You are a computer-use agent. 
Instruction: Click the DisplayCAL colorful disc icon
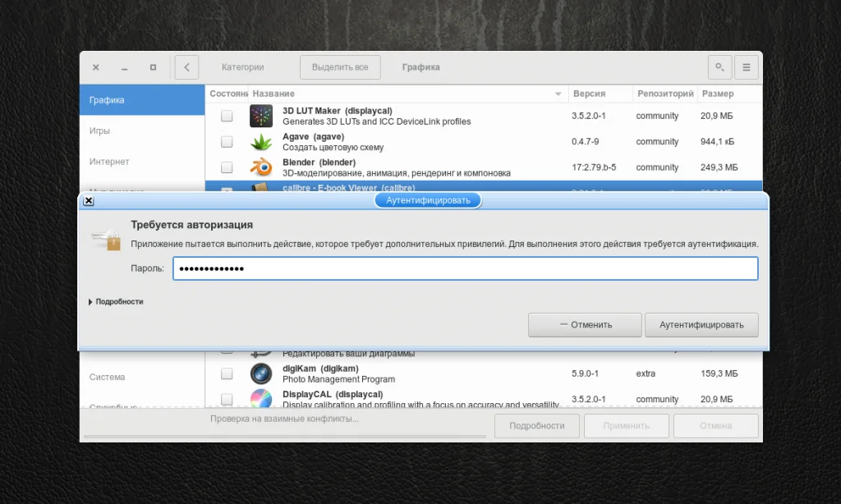tap(261, 398)
